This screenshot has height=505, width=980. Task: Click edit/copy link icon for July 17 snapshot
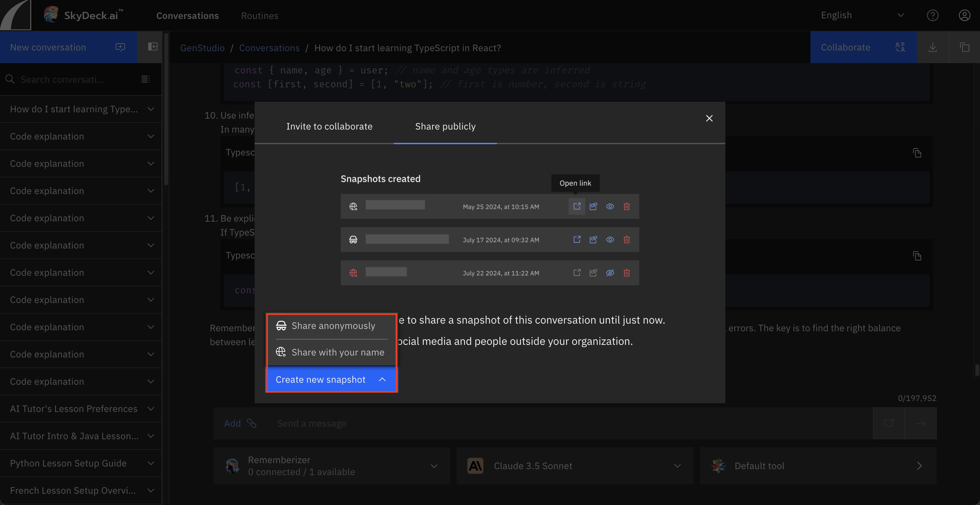[593, 240]
